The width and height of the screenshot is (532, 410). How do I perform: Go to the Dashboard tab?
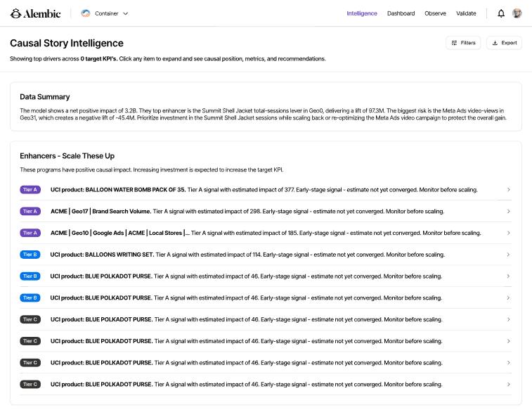[401, 13]
